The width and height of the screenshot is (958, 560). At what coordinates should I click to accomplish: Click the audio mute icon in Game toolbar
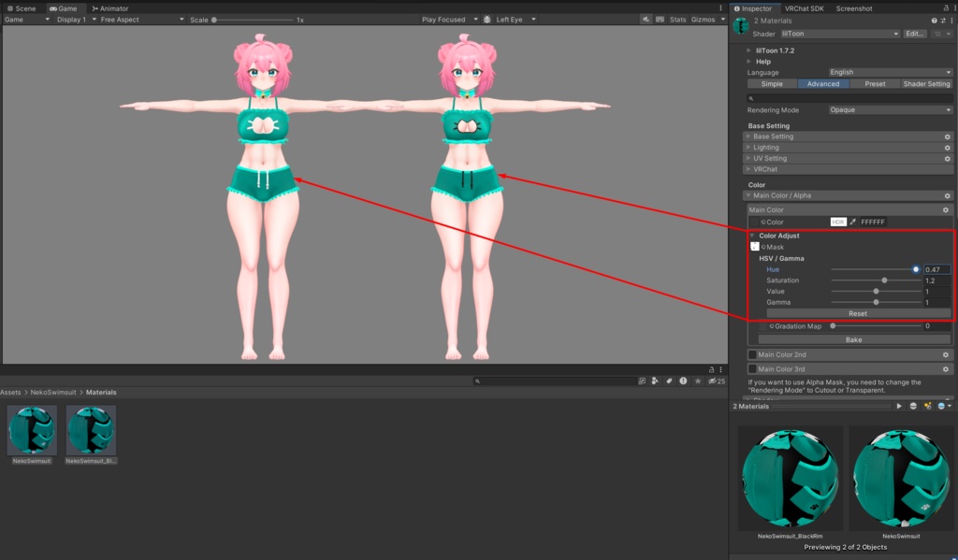click(645, 19)
